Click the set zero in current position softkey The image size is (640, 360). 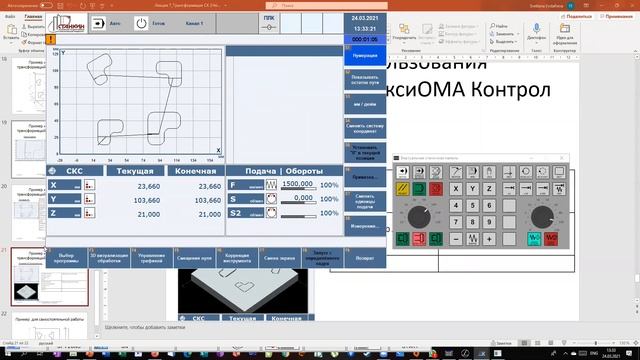[365, 153]
